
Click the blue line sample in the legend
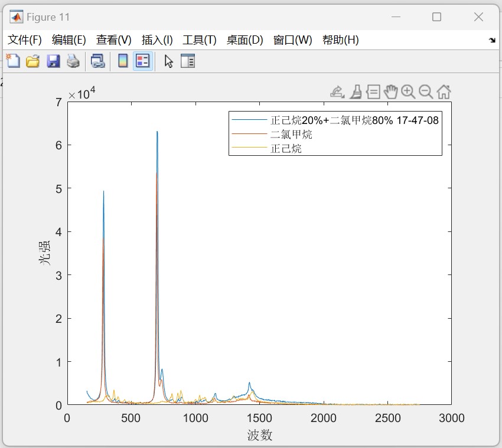pyautogui.click(x=249, y=120)
